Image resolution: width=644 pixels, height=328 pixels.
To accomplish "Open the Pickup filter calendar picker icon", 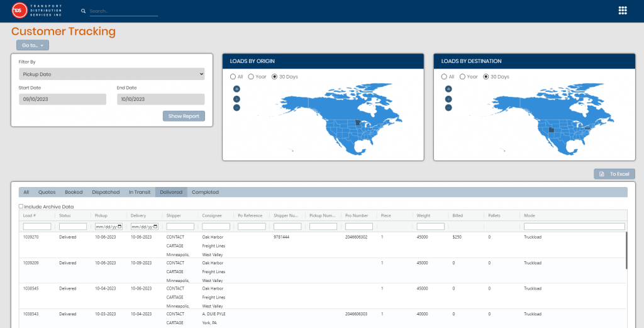I will tap(119, 227).
